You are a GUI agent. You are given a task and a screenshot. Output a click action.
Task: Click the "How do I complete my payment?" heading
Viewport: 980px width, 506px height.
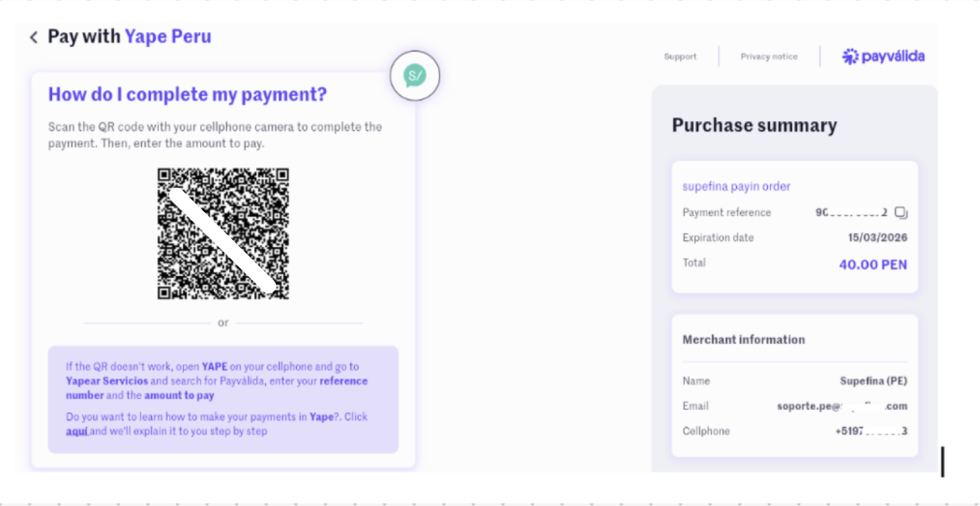click(187, 95)
